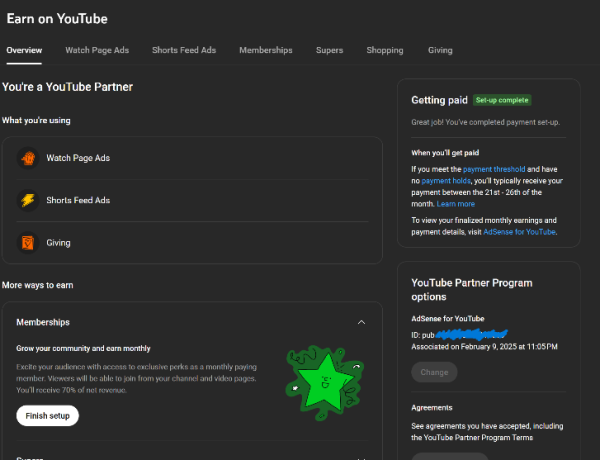600x460 pixels.
Task: Open the payment threshold link
Action: (494, 170)
